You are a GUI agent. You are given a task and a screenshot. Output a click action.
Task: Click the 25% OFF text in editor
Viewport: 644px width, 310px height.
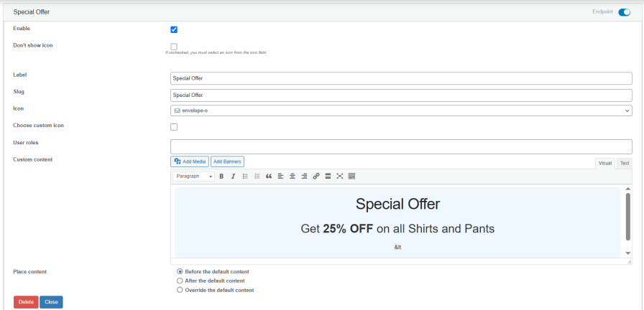[x=348, y=229]
